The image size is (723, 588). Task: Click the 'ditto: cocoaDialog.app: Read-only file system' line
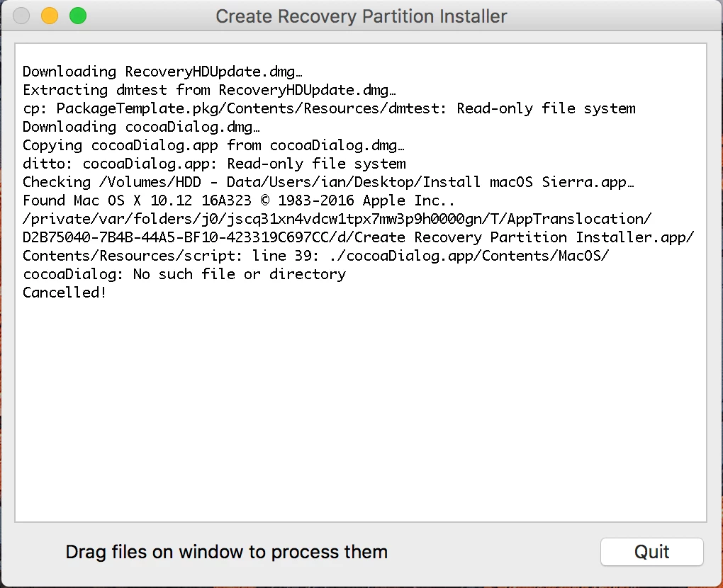214,164
